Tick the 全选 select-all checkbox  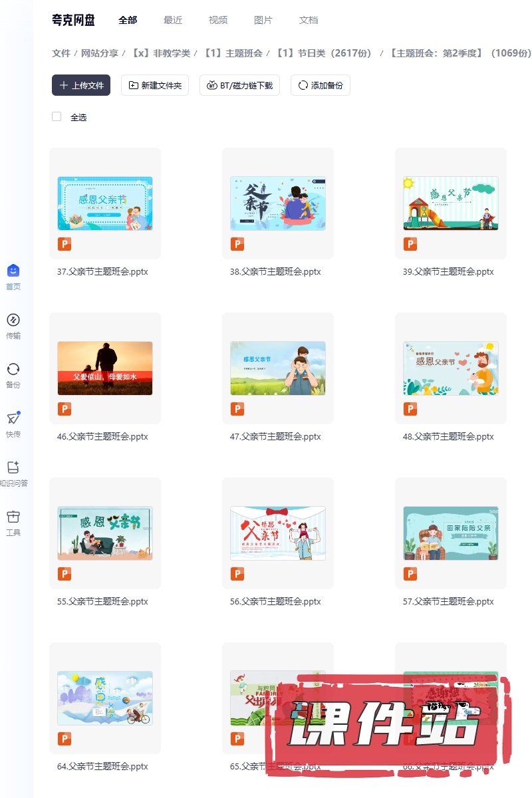[57, 117]
